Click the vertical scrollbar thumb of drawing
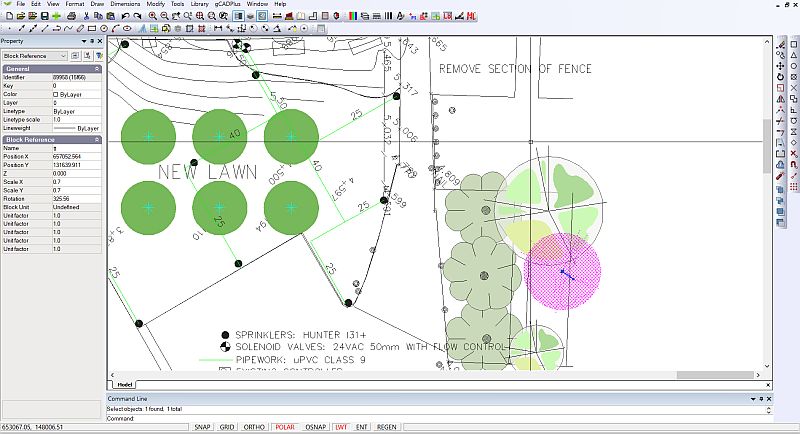Image resolution: width=800 pixels, height=434 pixels. tap(767, 146)
